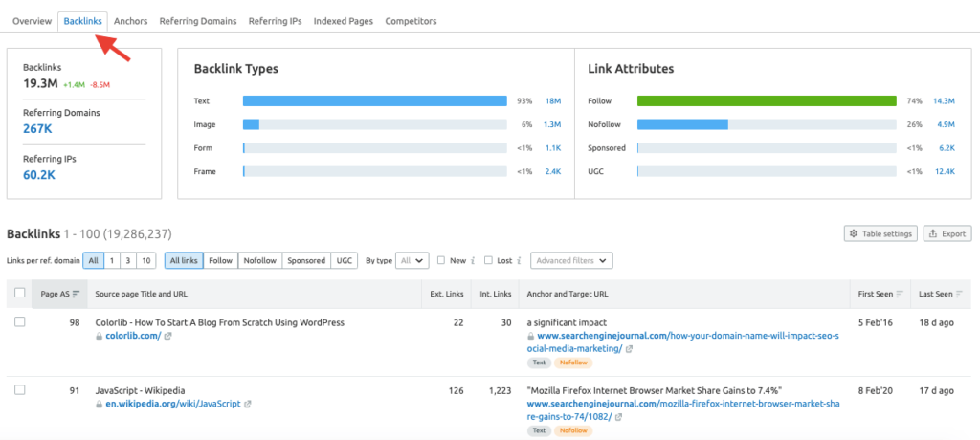Open colorlib.com in new window icon

tap(167, 337)
